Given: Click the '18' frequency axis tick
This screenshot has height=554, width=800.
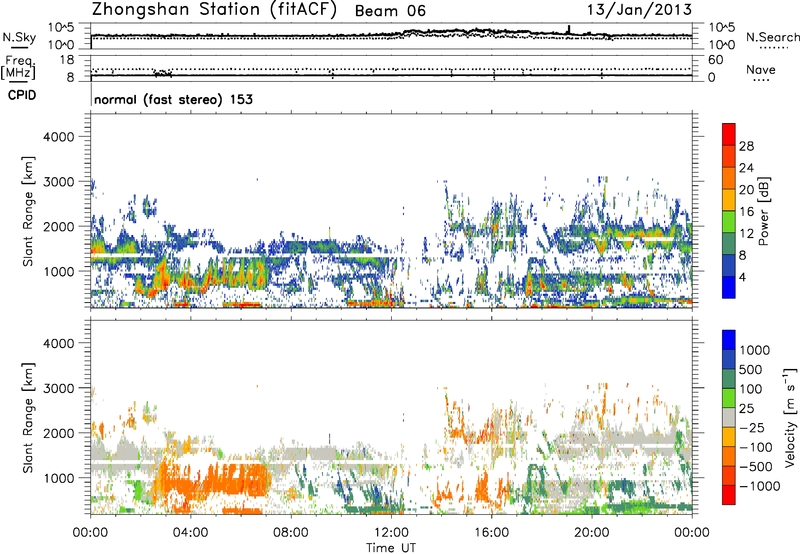Looking at the screenshot, I should pyautogui.click(x=67, y=60).
